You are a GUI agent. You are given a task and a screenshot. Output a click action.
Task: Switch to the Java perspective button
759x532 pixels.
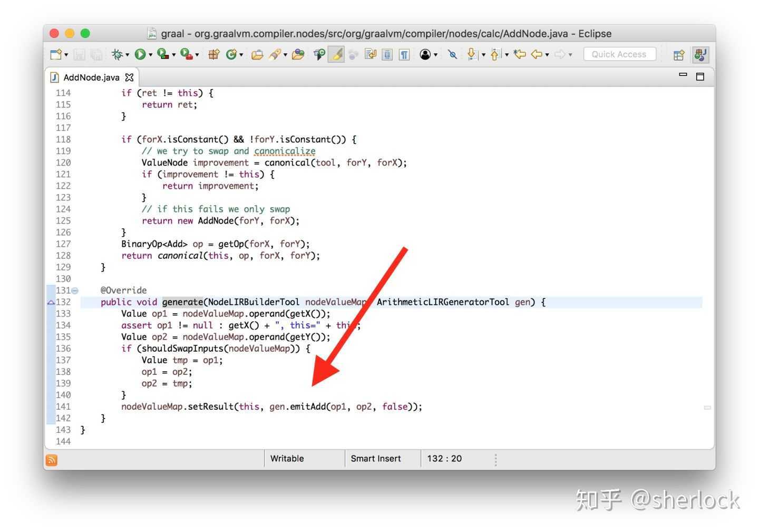coord(700,54)
